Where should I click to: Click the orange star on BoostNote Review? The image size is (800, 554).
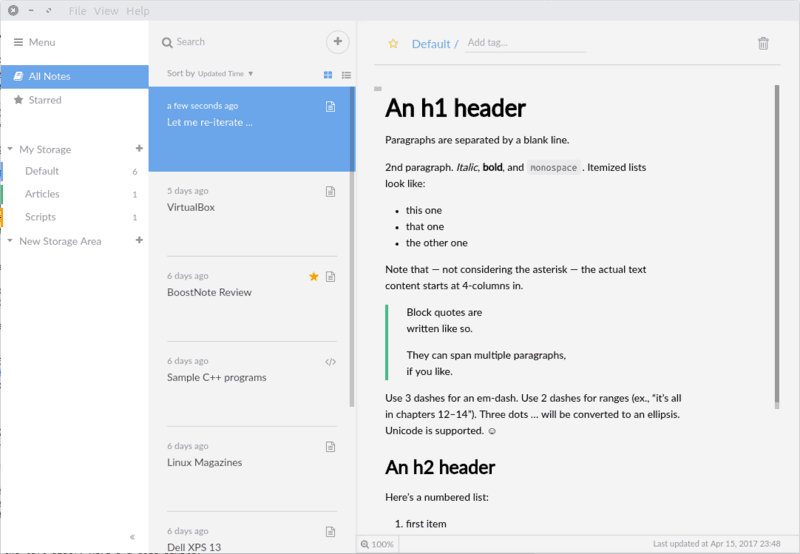pos(314,276)
